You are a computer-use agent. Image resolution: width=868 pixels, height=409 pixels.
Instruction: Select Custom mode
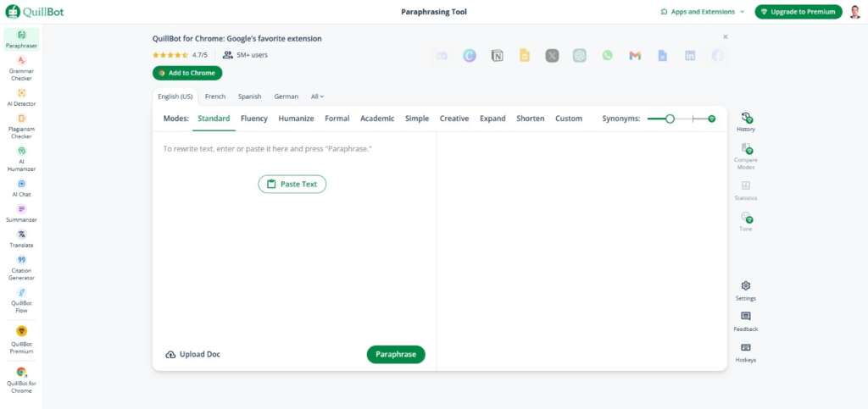point(569,119)
